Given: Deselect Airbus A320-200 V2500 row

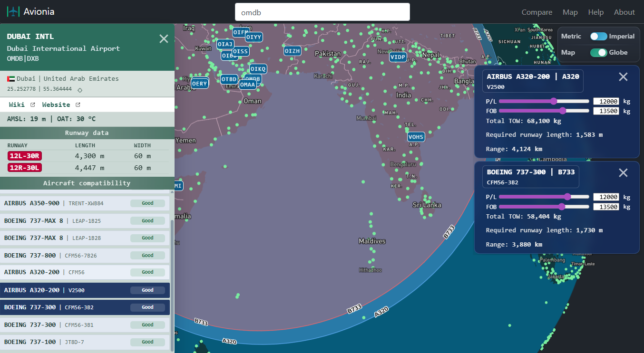Looking at the screenshot, I should click(x=85, y=290).
